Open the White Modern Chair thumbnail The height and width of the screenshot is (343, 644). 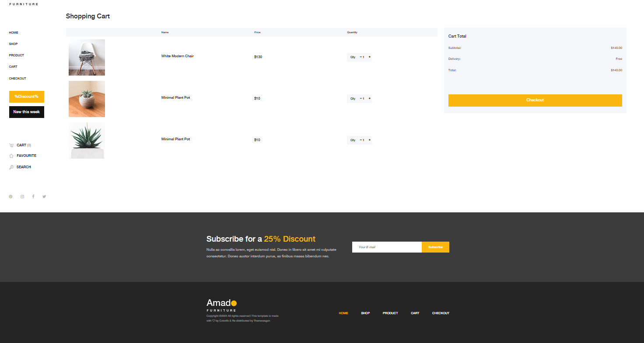[87, 58]
